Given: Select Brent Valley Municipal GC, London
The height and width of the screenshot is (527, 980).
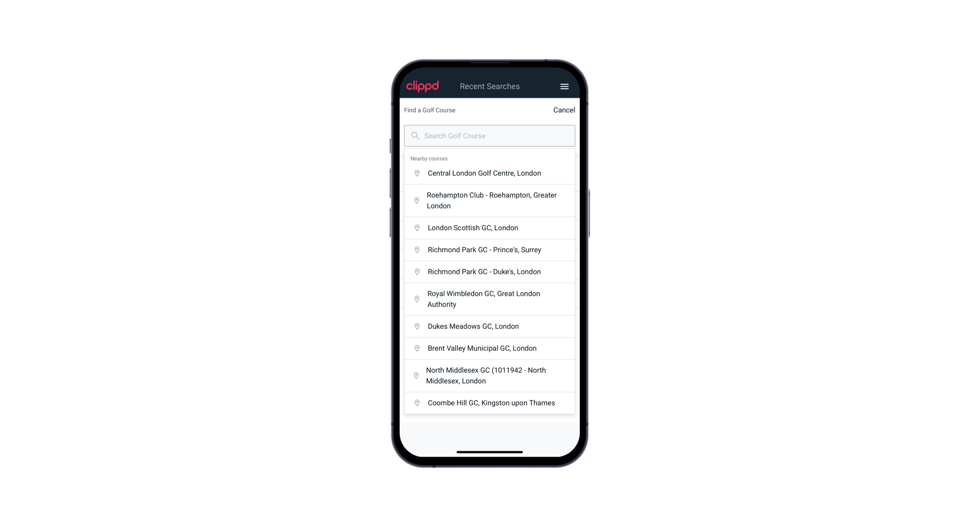Looking at the screenshot, I should (490, 348).
